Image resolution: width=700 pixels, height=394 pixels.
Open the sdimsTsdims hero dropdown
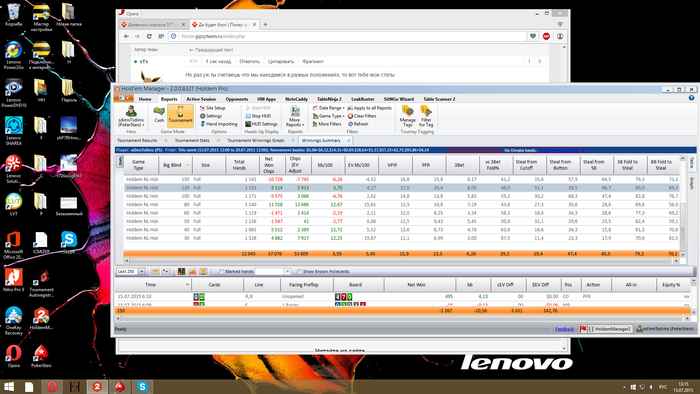131,117
